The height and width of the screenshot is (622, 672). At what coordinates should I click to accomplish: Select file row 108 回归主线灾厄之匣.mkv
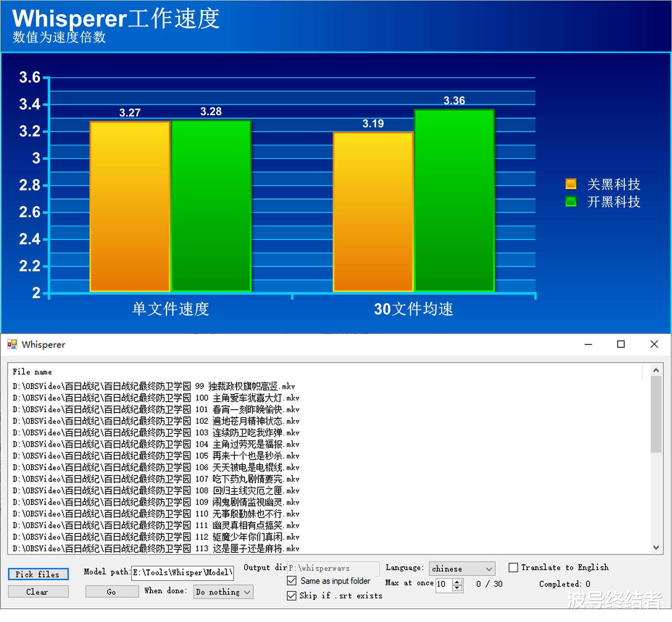[x=156, y=490]
